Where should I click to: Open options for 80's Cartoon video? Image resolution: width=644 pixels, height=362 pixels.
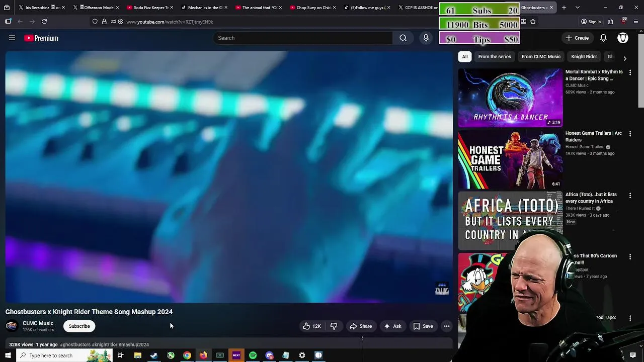pyautogui.click(x=630, y=256)
